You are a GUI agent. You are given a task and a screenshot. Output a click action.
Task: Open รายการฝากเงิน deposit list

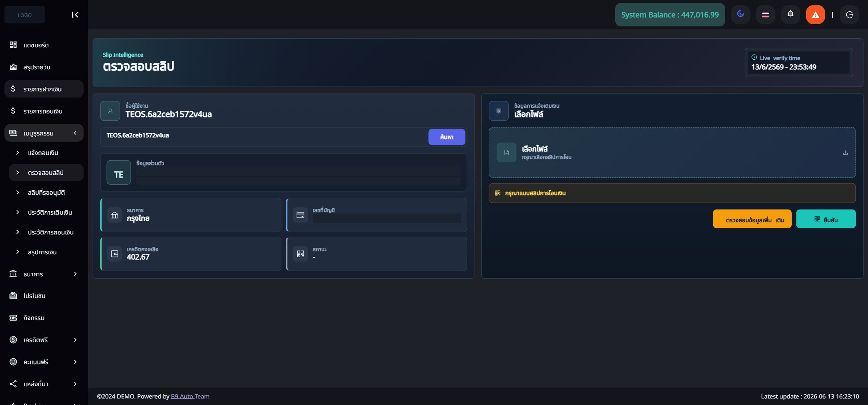[44, 89]
